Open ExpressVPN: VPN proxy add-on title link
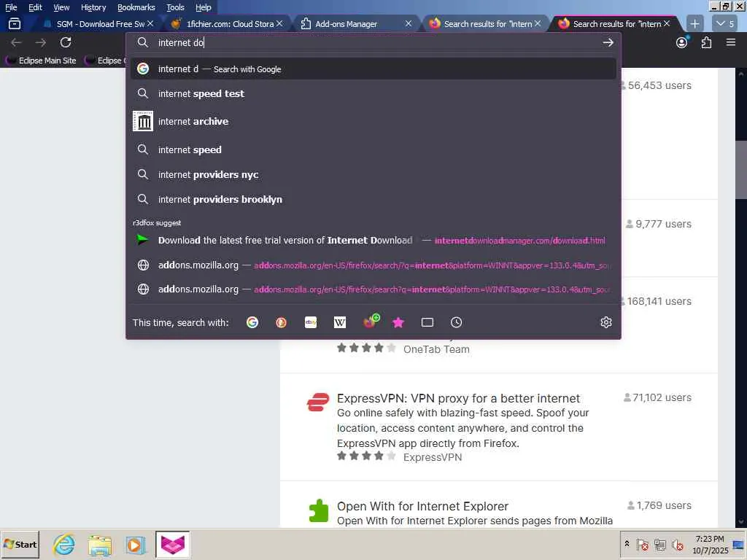Image resolution: width=747 pixels, height=560 pixels. [x=458, y=398]
